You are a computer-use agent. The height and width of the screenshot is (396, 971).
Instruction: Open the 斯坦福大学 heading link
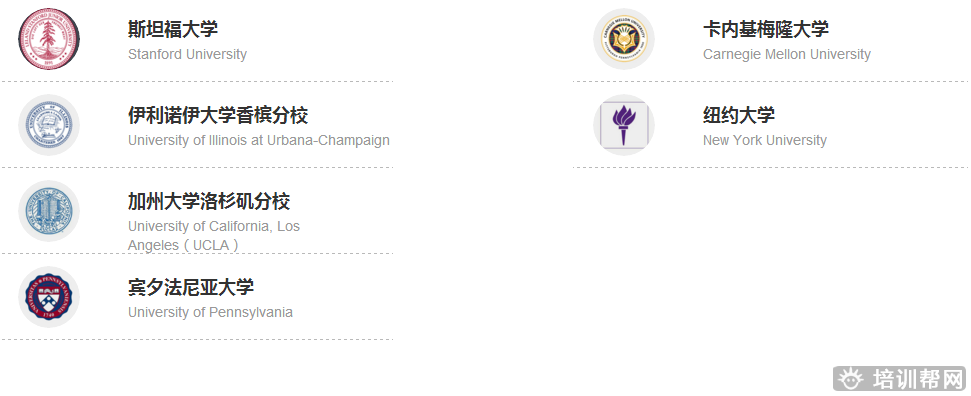pyautogui.click(x=173, y=29)
